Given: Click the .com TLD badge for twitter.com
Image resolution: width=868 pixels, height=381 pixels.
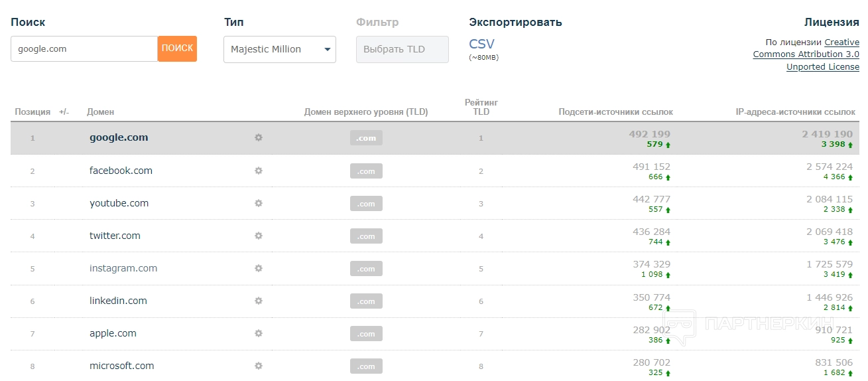Looking at the screenshot, I should pos(366,236).
